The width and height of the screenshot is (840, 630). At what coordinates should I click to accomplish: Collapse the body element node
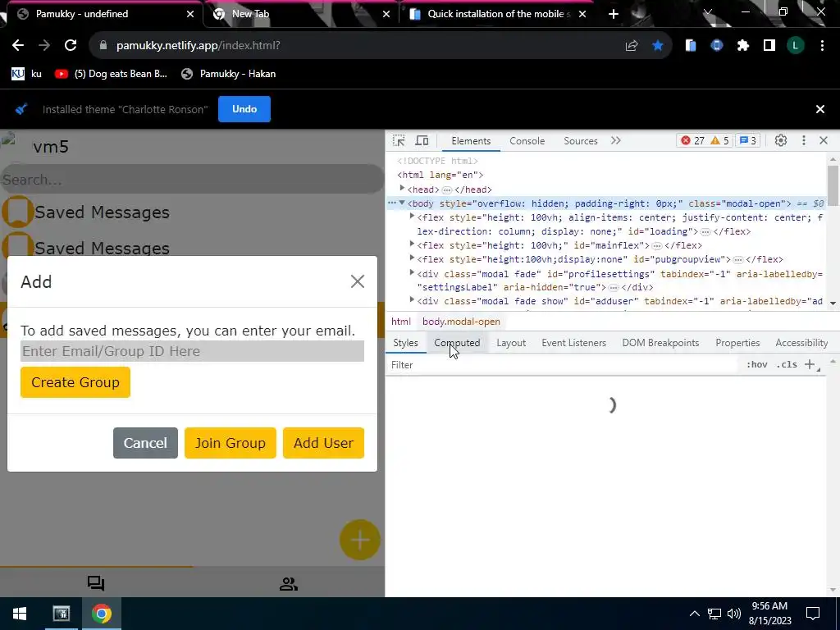click(402, 203)
